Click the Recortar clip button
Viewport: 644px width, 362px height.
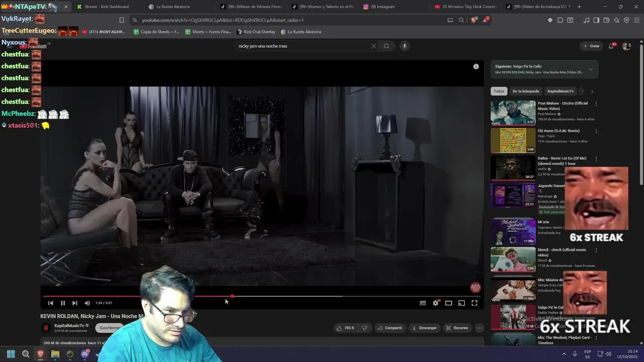click(x=457, y=328)
